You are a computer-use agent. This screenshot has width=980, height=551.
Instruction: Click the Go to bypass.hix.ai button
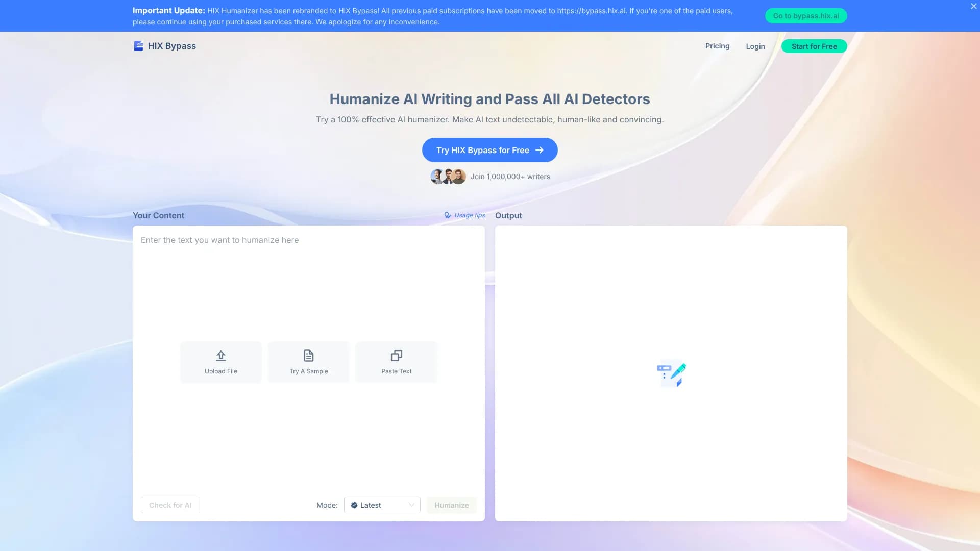click(805, 16)
